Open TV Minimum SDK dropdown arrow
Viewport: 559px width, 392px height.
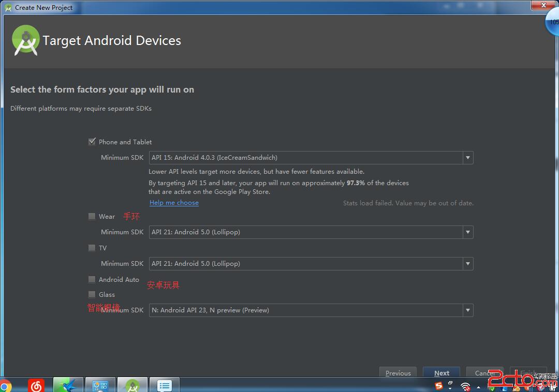tap(468, 264)
